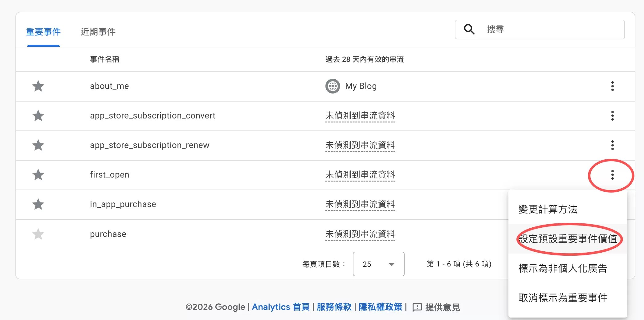Mark purchase as key event with star
Viewport: 644px width, 320px height.
pyautogui.click(x=38, y=234)
